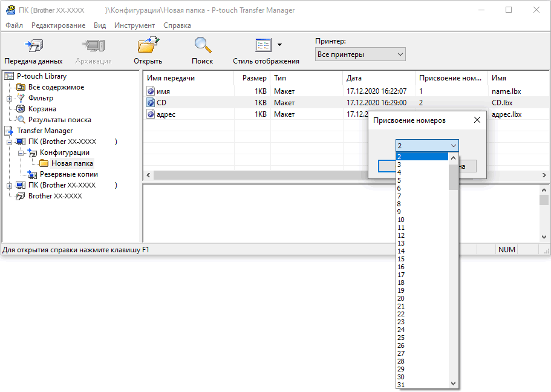Click the Стиль отображения view icon
The image size is (551, 392).
[263, 46]
